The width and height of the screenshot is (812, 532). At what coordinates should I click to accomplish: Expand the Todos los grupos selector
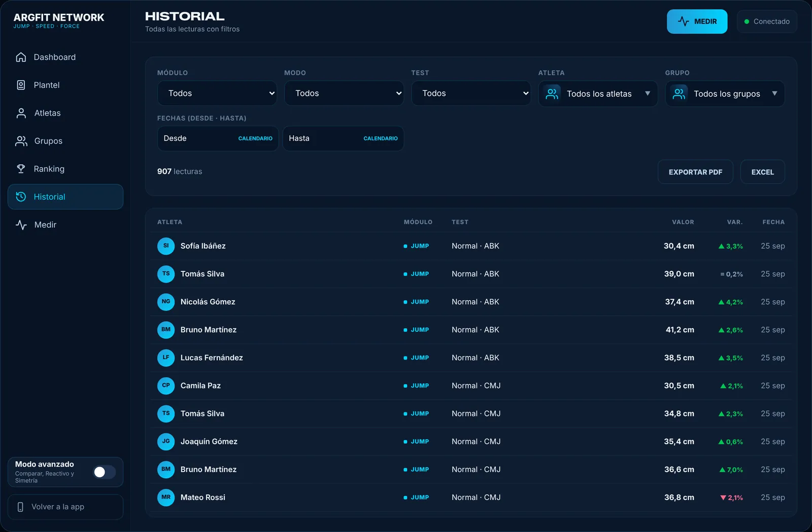(x=725, y=94)
